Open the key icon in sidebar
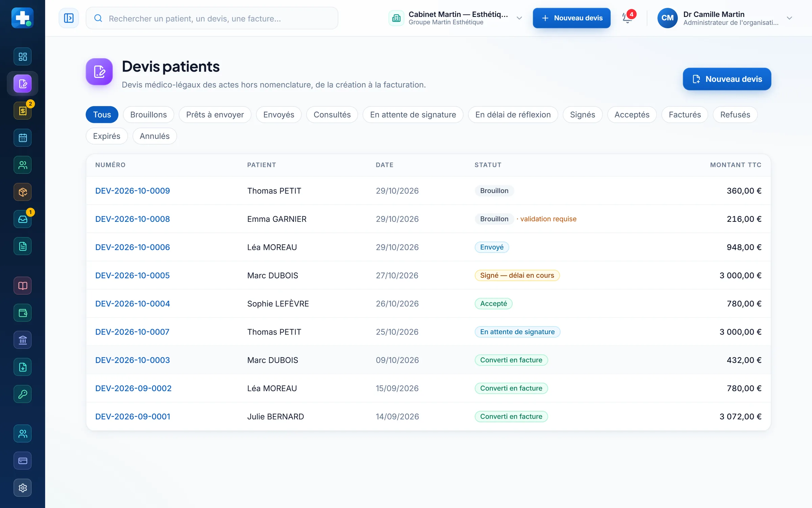The image size is (812, 508). tap(23, 394)
